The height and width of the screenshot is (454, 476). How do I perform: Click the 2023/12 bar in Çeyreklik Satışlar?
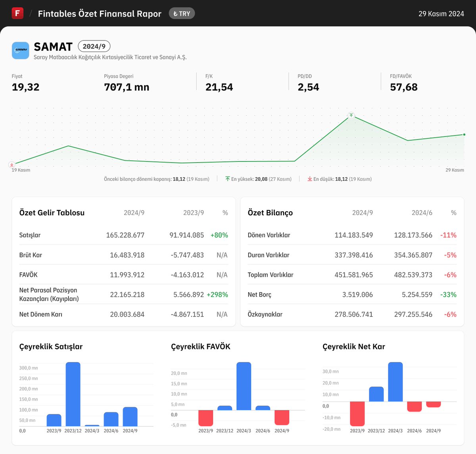click(73, 394)
